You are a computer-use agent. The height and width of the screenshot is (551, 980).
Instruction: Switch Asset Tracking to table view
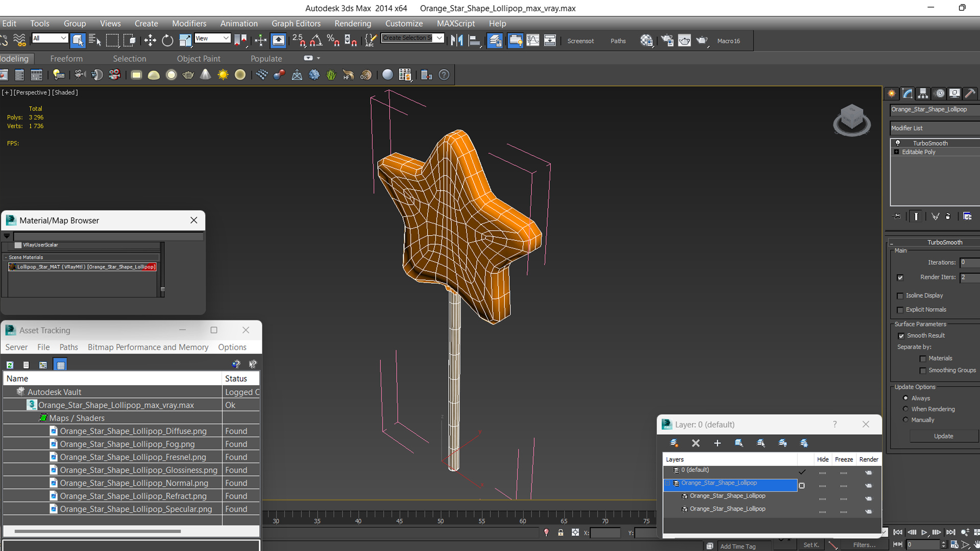click(x=60, y=365)
